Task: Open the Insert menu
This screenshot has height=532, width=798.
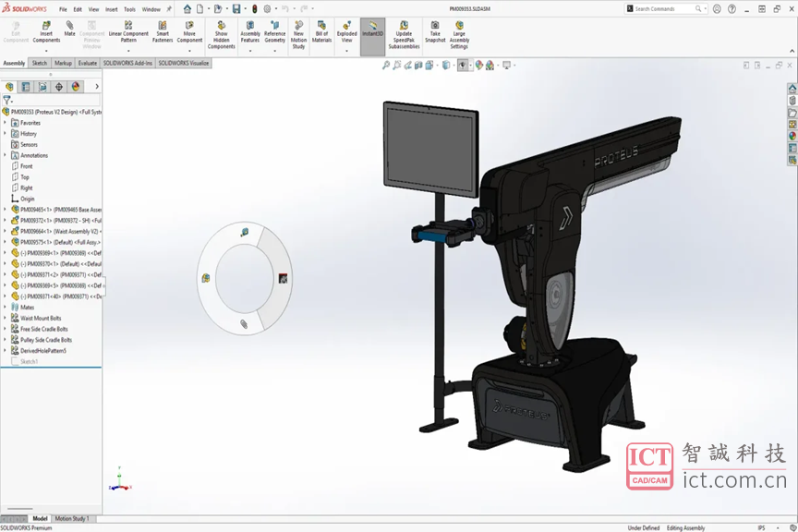Action: pos(112,9)
